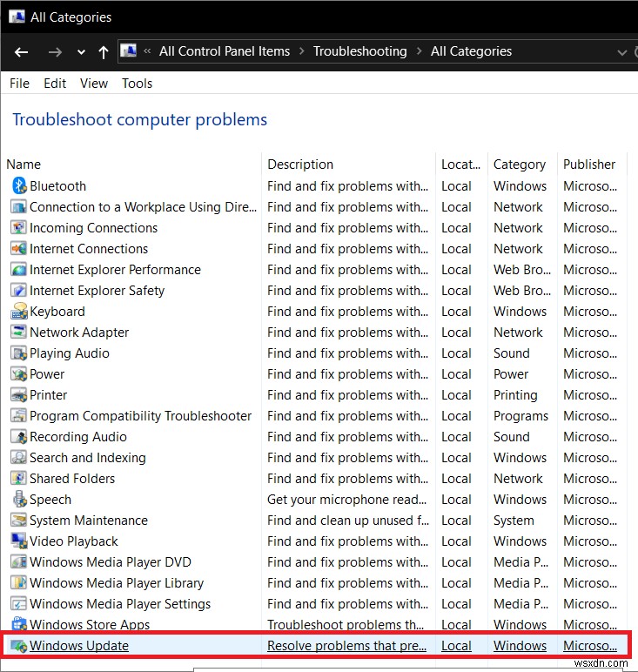Open the View menu
Viewport: 638px width, 672px height.
(94, 84)
